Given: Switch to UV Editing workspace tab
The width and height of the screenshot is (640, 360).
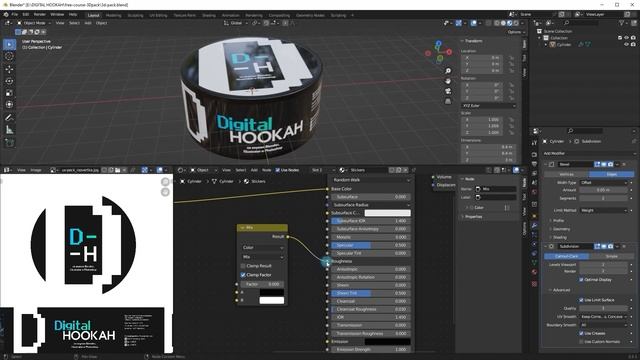Looking at the screenshot, I should [158, 16].
